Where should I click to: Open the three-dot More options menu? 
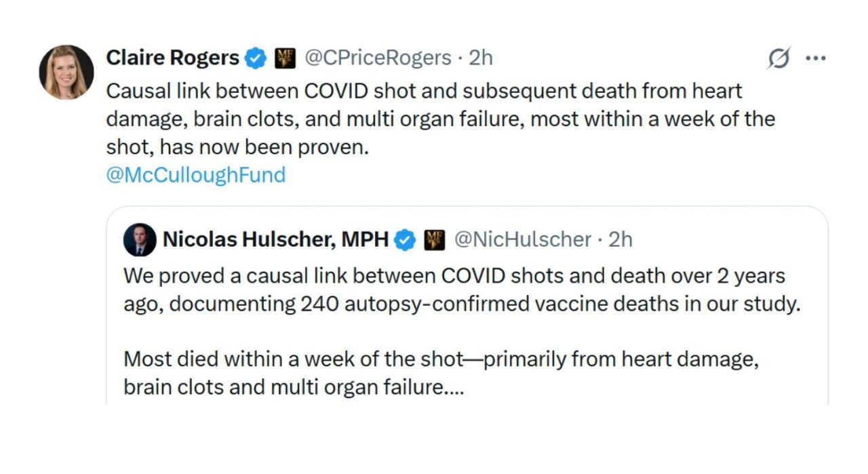point(815,58)
